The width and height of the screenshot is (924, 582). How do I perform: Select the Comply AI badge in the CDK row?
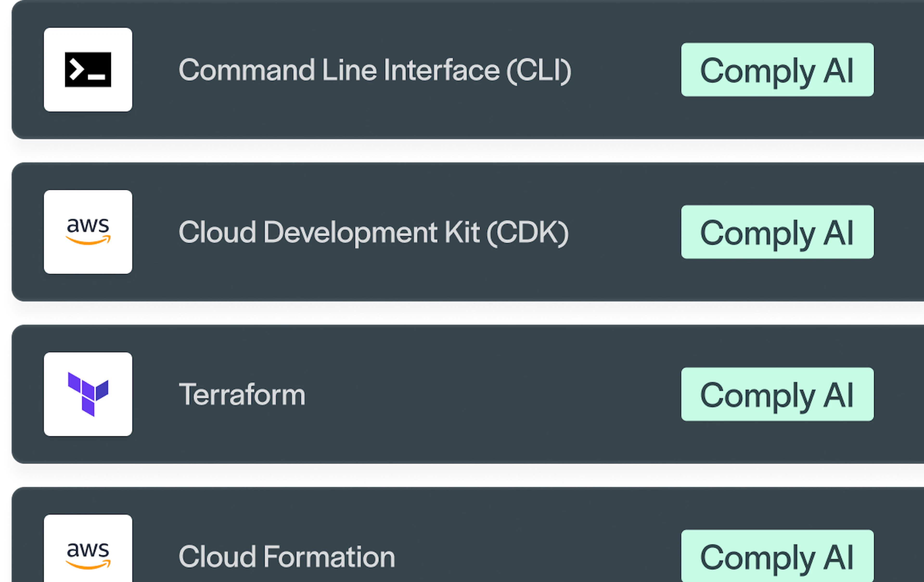tap(777, 232)
